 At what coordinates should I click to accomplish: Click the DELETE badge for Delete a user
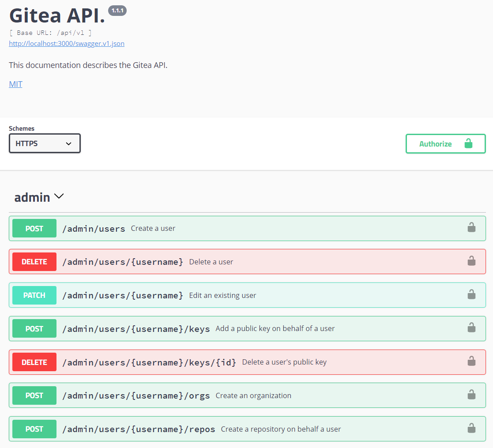coord(34,262)
